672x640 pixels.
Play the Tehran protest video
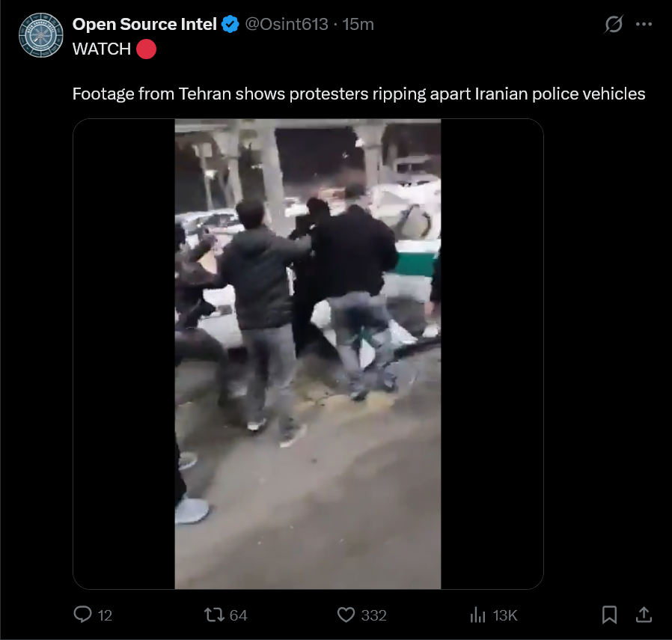click(x=308, y=353)
